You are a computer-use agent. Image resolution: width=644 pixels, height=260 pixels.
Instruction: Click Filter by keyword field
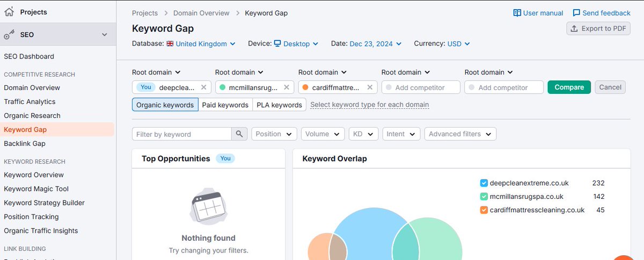182,134
